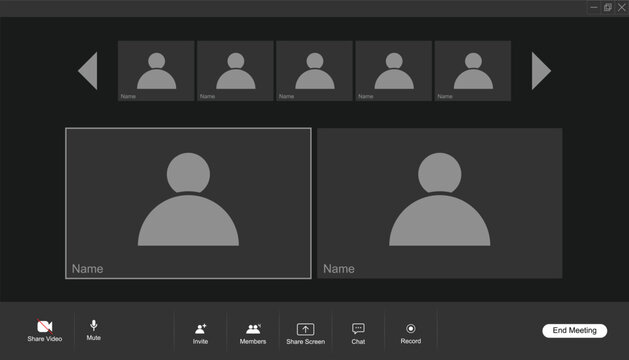Select the second participant thumbnail in the strip
This screenshot has height=360, width=629.
(x=235, y=71)
